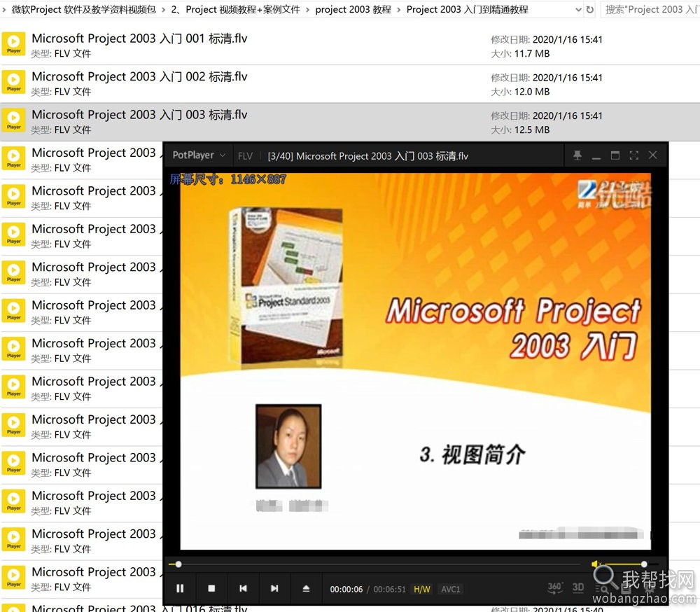Click modified date of 入门 001 file

[x=547, y=39]
